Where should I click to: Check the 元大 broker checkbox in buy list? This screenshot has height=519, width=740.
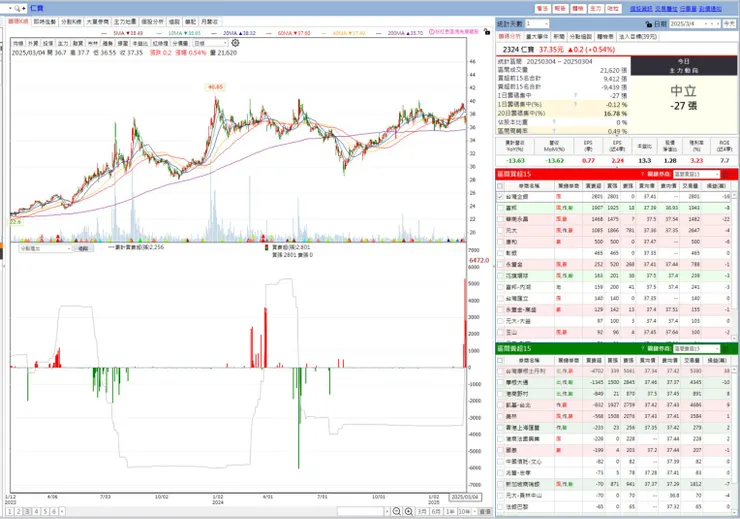500,231
